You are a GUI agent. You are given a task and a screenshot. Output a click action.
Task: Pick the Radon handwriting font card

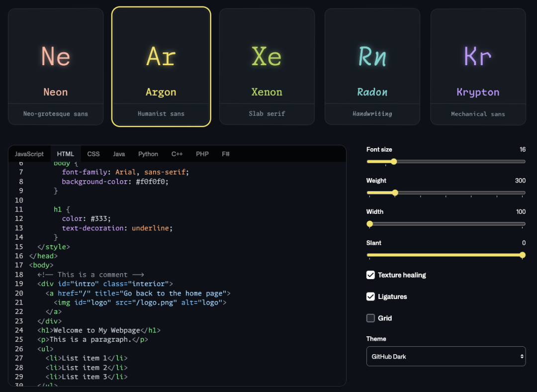point(372,67)
